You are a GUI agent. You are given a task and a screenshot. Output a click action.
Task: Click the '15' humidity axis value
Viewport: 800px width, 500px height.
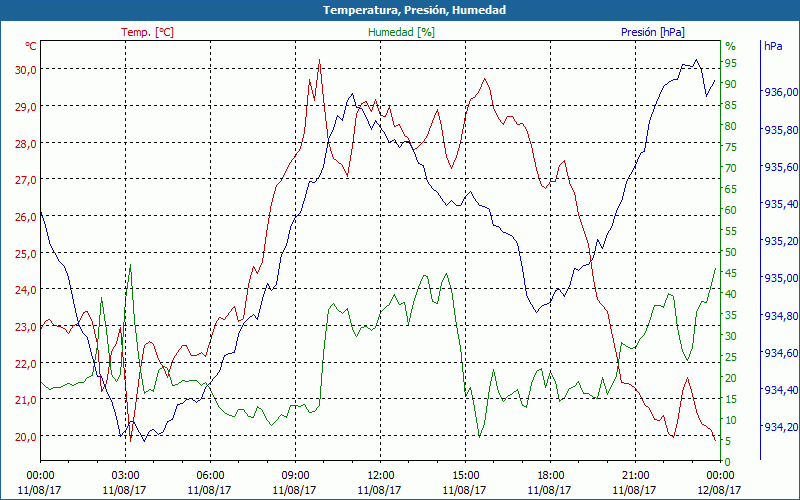tap(731, 399)
